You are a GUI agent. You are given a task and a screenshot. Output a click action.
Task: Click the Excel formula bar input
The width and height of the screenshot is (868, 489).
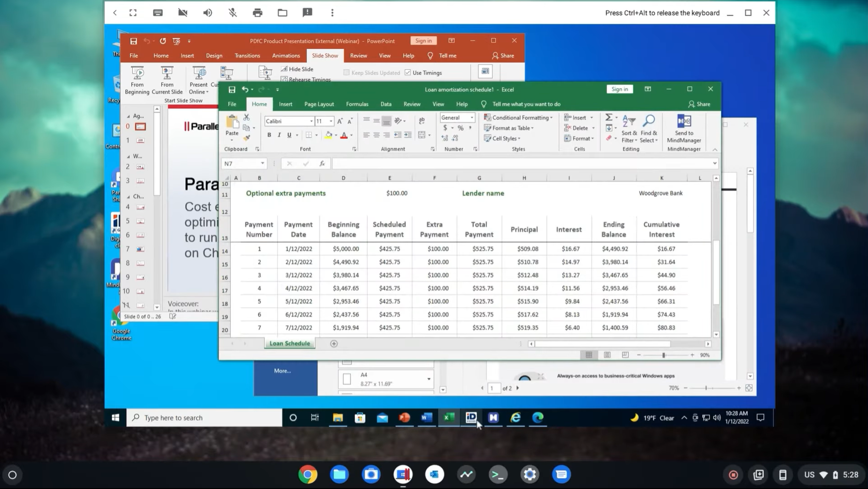pos(521,163)
